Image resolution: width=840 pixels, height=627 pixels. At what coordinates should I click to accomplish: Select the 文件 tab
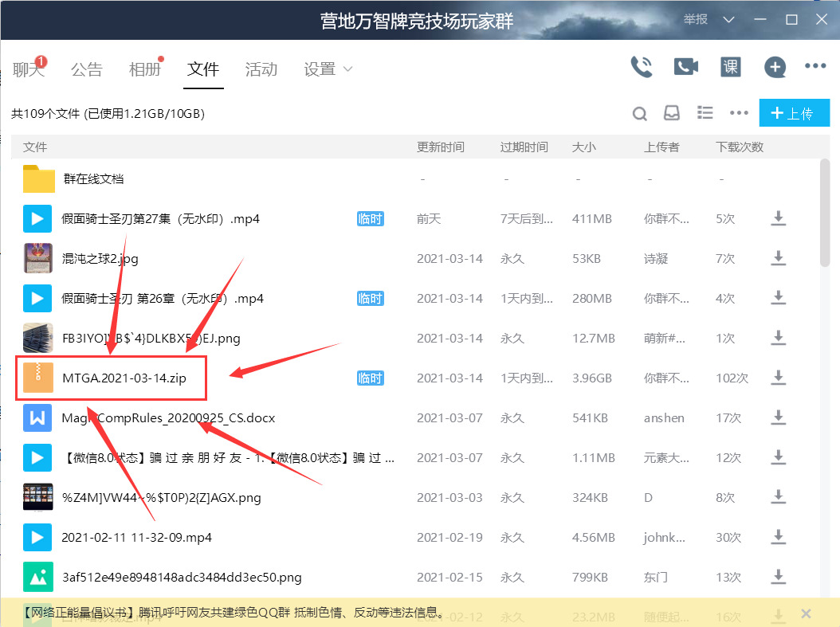(x=203, y=69)
